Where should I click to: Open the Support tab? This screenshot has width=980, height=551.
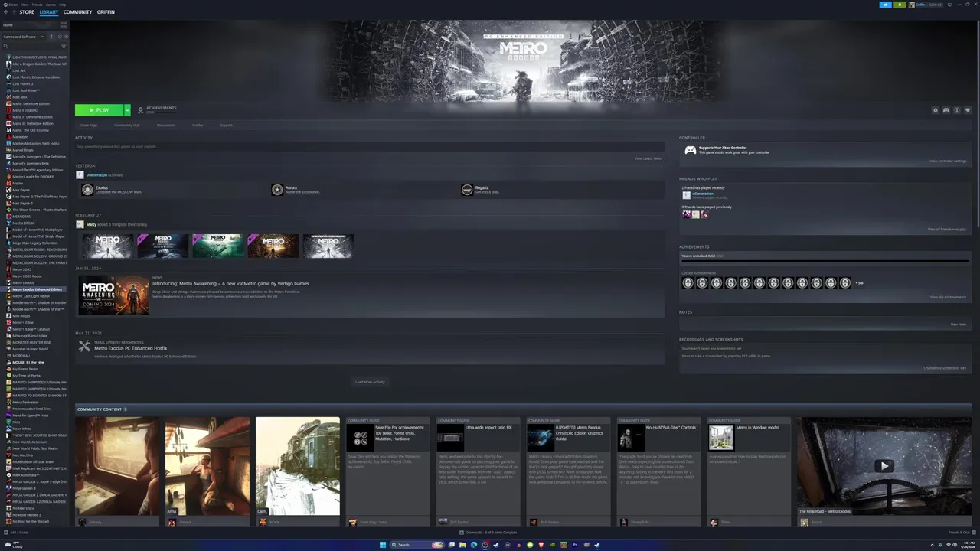click(x=227, y=125)
